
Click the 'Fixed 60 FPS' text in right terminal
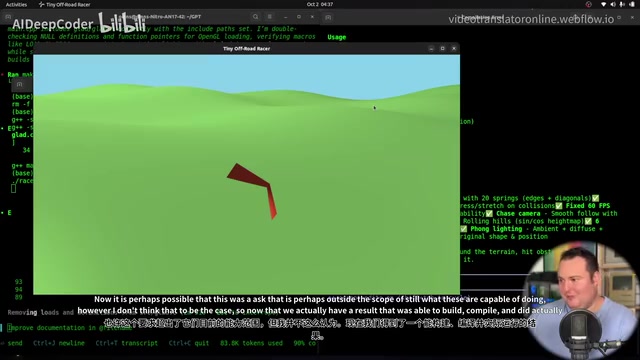point(588,206)
